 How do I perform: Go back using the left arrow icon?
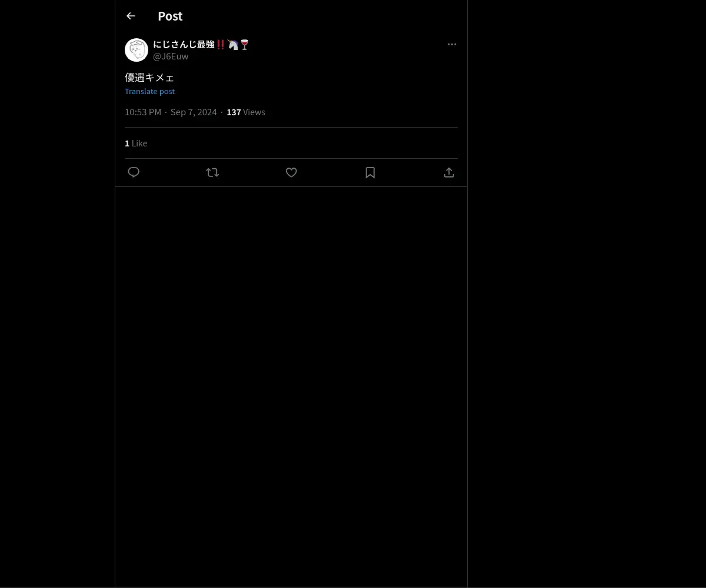(131, 16)
